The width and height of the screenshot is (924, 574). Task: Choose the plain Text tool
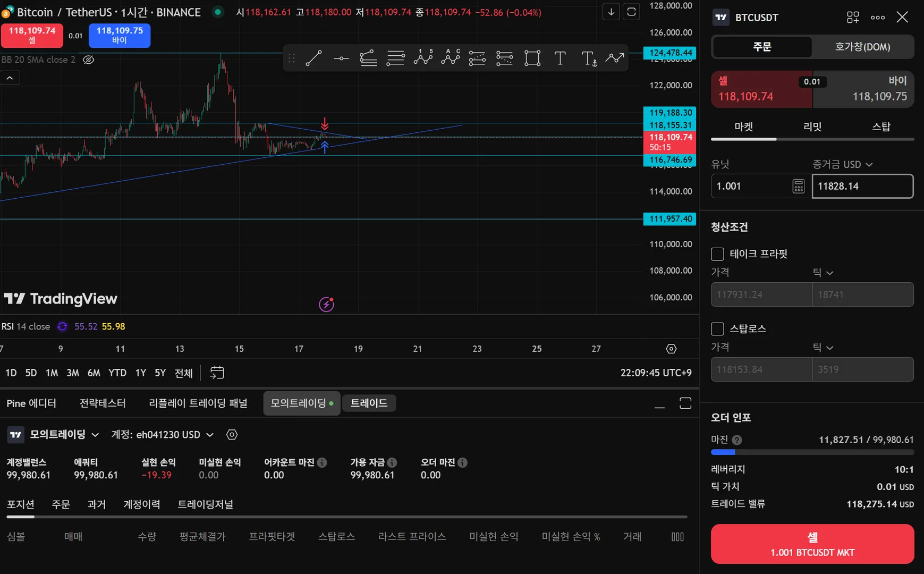pyautogui.click(x=560, y=58)
